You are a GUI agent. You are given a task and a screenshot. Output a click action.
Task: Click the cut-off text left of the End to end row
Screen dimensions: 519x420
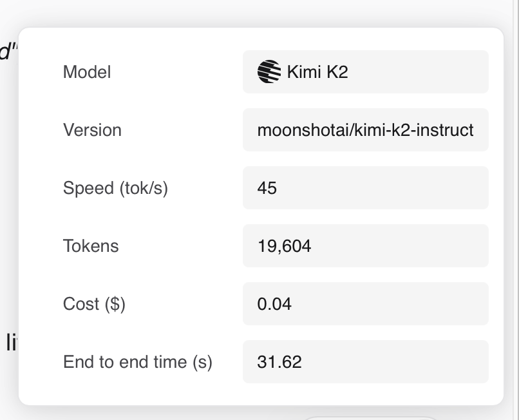pyautogui.click(x=10, y=343)
